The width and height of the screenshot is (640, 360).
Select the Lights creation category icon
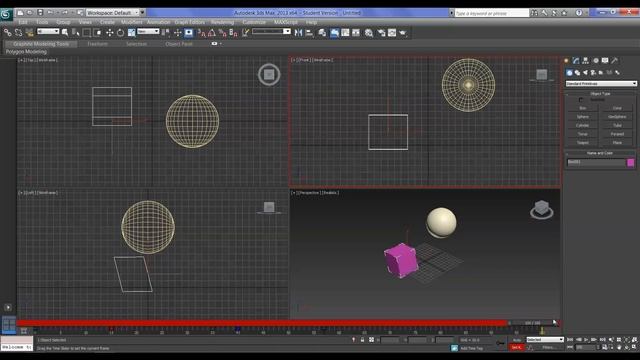coord(585,73)
